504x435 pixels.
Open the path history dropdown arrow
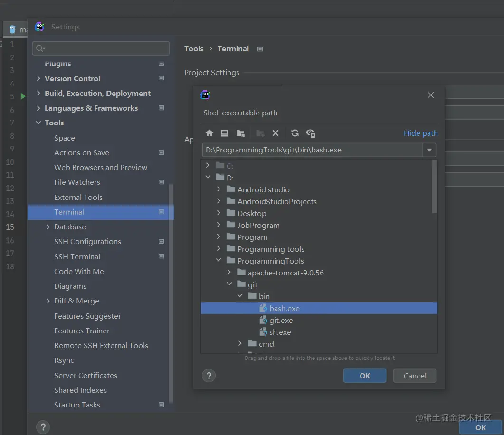pyautogui.click(x=429, y=150)
